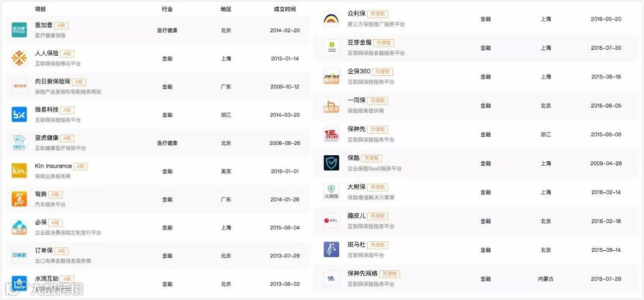Click the 微易科技 blue logo
Image resolution: width=644 pixels, height=300 pixels.
(x=19, y=115)
